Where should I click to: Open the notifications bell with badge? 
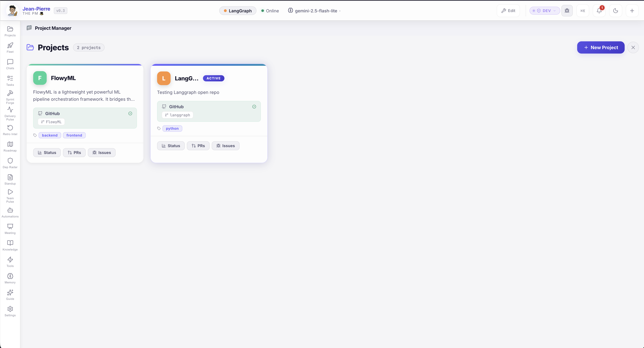(599, 11)
